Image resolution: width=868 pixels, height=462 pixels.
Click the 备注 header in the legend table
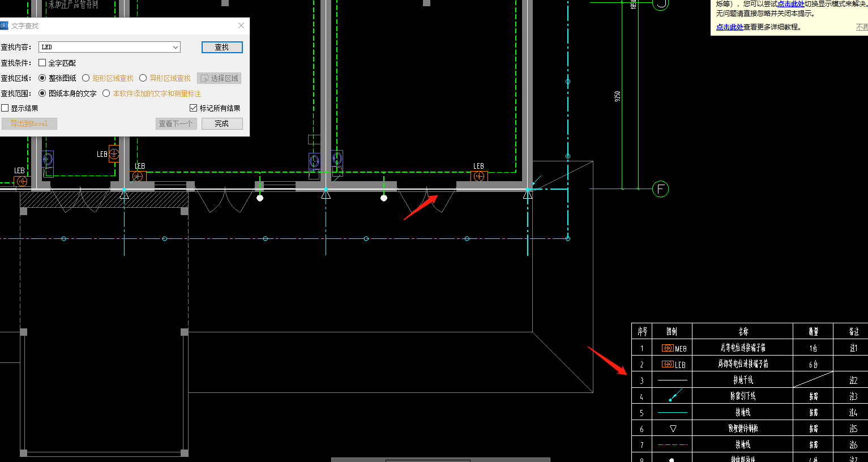(854, 332)
